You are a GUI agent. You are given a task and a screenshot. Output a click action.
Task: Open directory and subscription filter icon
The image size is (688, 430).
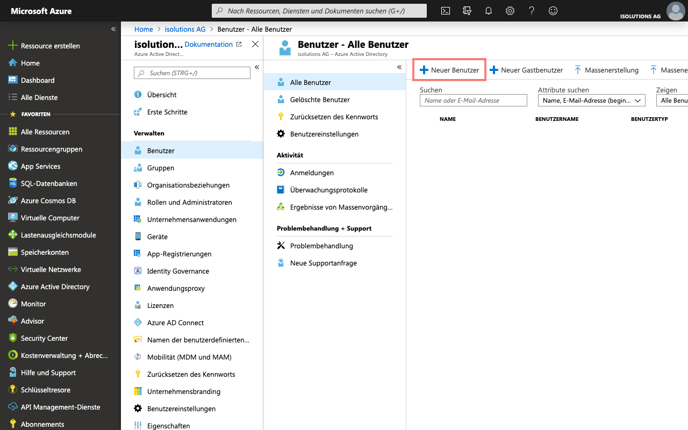pyautogui.click(x=467, y=11)
